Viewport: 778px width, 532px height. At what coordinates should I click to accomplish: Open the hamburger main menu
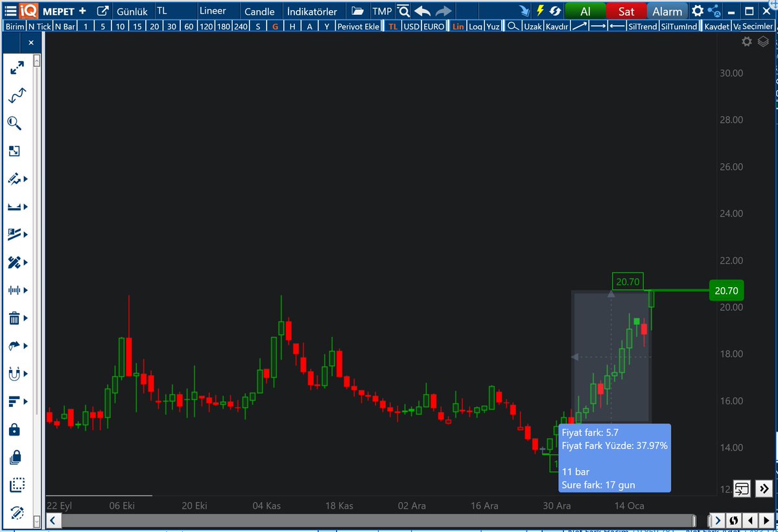click(x=10, y=11)
